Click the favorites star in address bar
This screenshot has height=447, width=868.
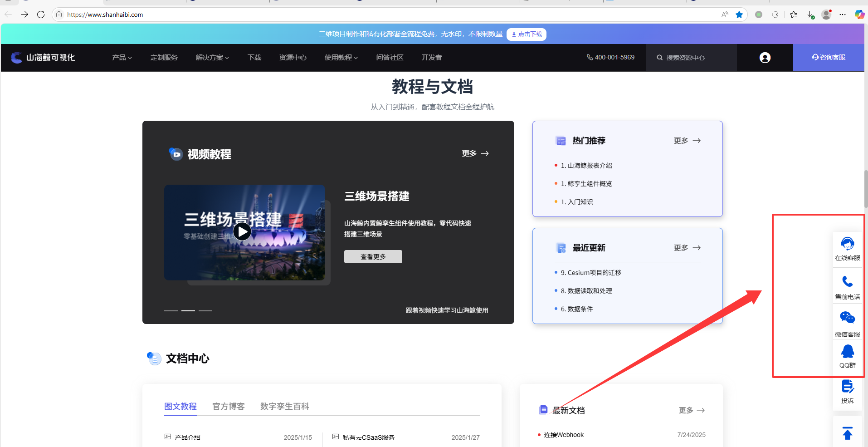739,15
